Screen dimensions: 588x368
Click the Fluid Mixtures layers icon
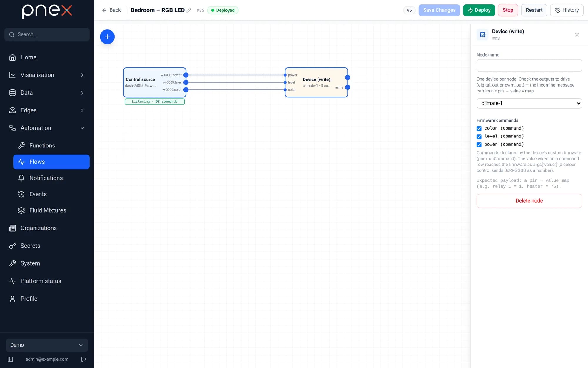point(21,210)
